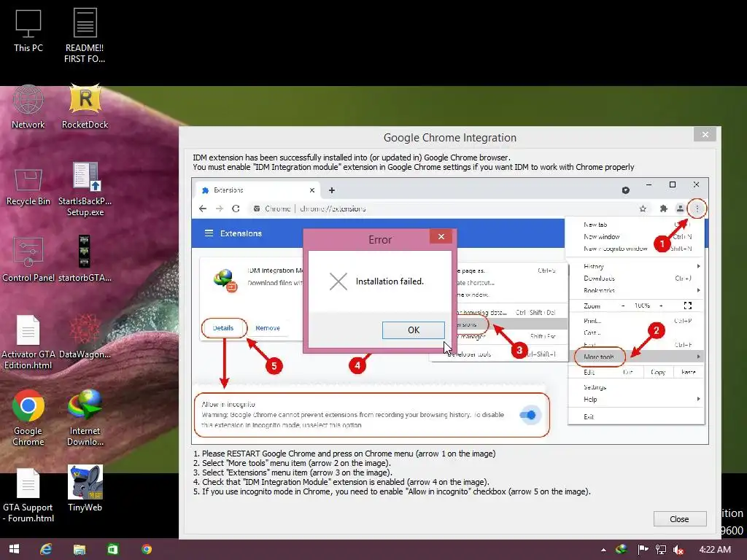Select the DataWagon... desktop icon
This screenshot has width=747, height=560.
(85, 336)
